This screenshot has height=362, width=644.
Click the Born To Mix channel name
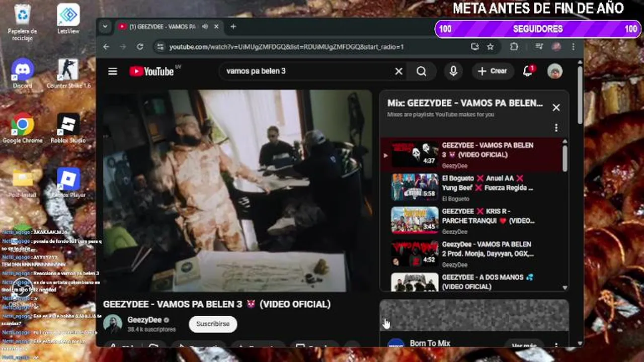[430, 343]
